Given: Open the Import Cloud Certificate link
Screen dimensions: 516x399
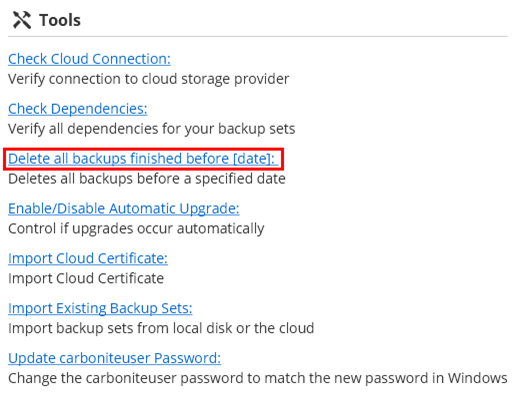Looking at the screenshot, I should point(88,258).
